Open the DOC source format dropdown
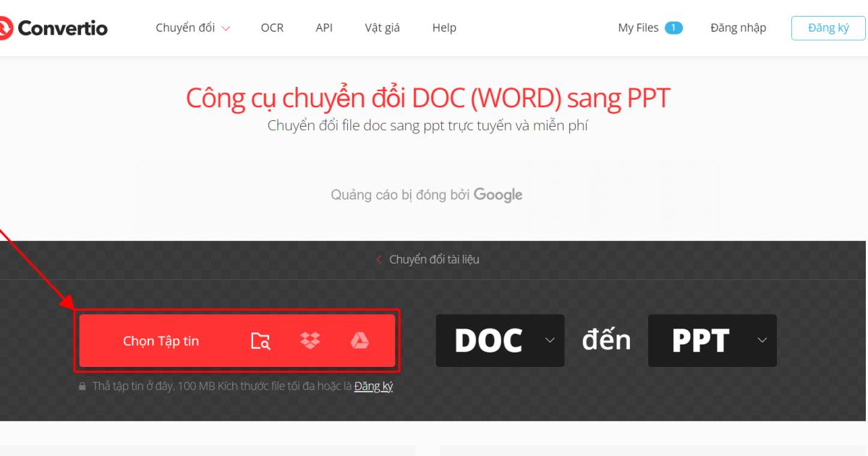 499,340
